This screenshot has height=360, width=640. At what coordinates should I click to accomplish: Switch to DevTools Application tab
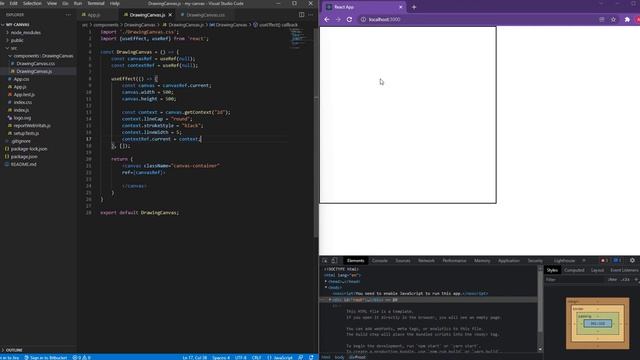[x=509, y=260]
